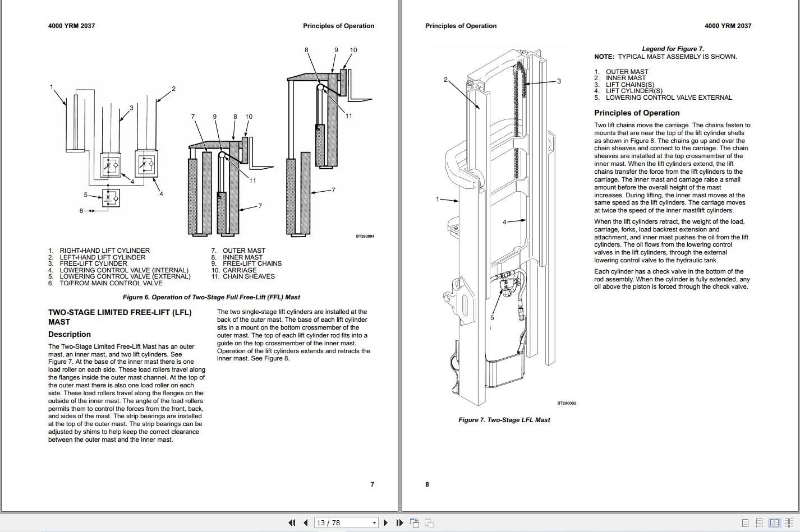Click legend entry FREE-LIFT CYLINDER
Viewport: 800px width, 532px height.
[93, 263]
